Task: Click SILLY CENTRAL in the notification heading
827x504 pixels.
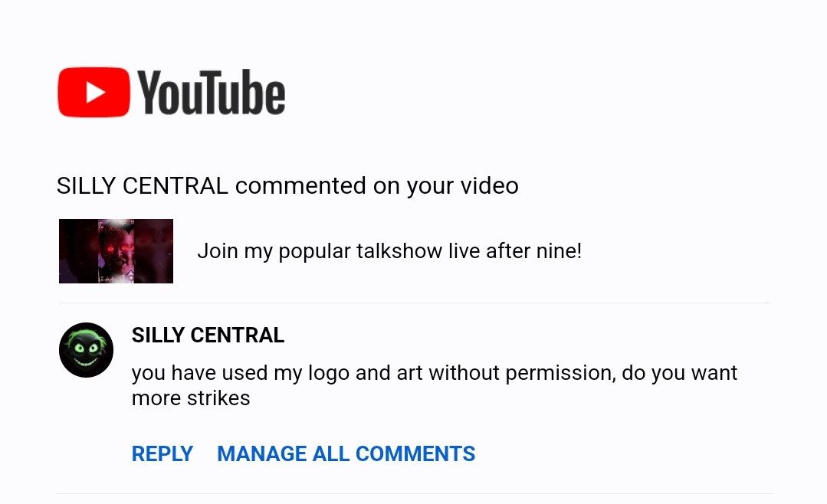Action: pos(143,185)
